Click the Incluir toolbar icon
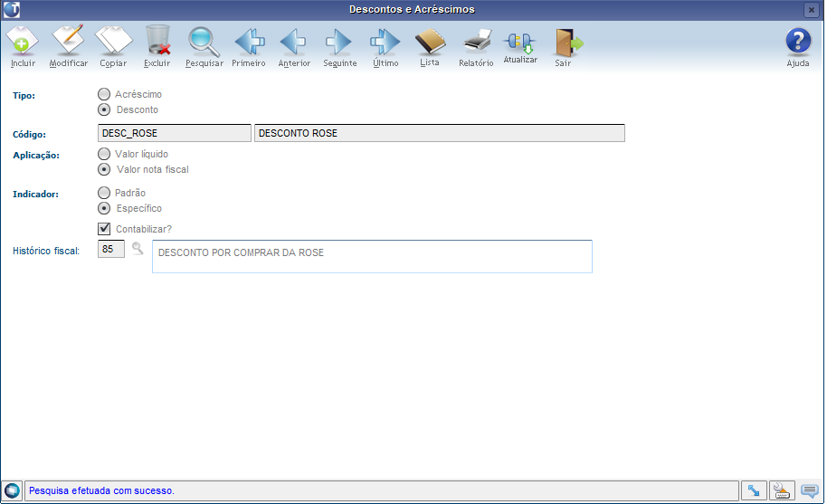The width and height of the screenshot is (827, 504). pyautogui.click(x=22, y=41)
